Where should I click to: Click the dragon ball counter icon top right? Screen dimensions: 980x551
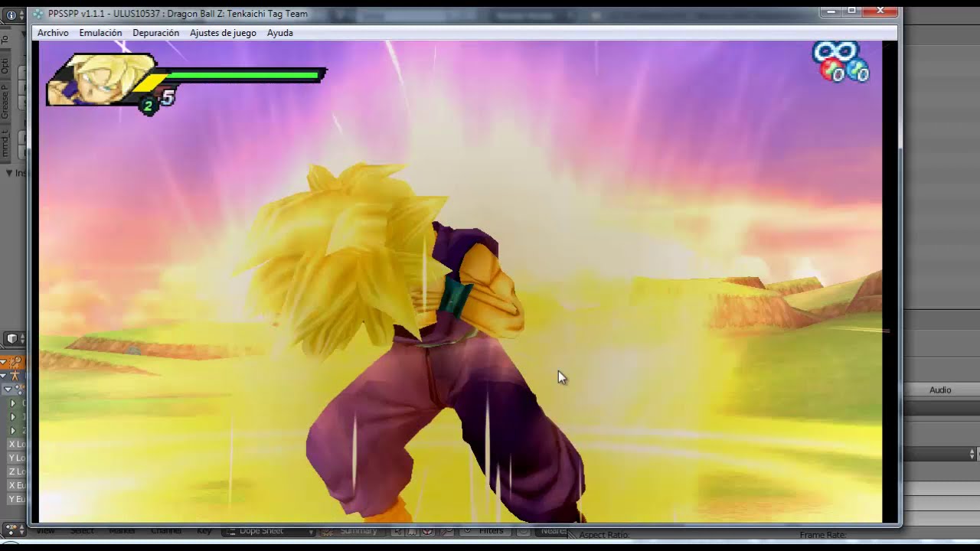tap(841, 62)
